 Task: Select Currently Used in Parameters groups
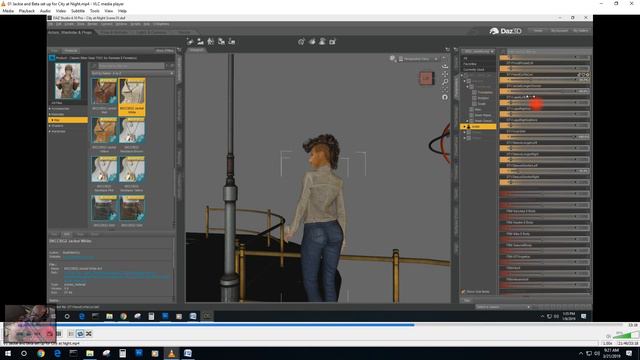(473, 70)
